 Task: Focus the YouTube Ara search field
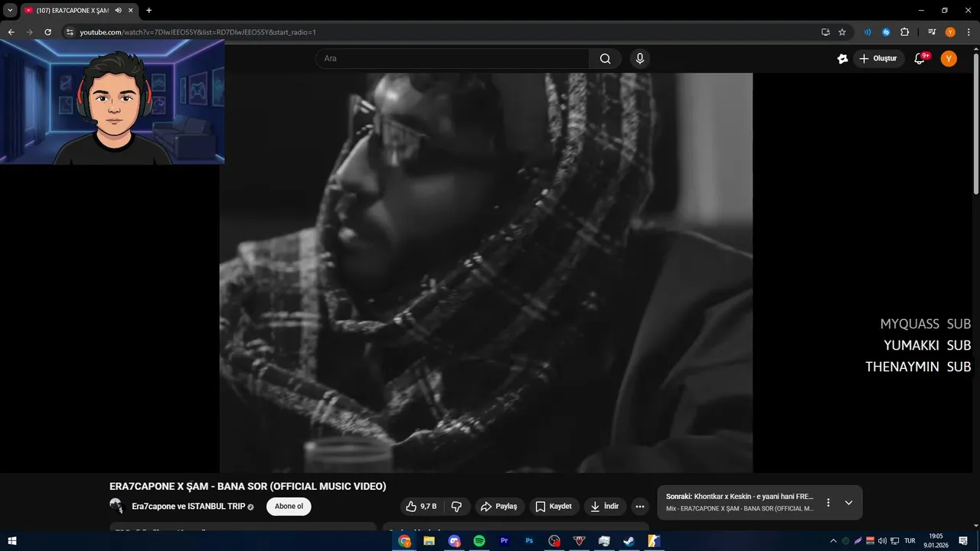(x=452, y=59)
